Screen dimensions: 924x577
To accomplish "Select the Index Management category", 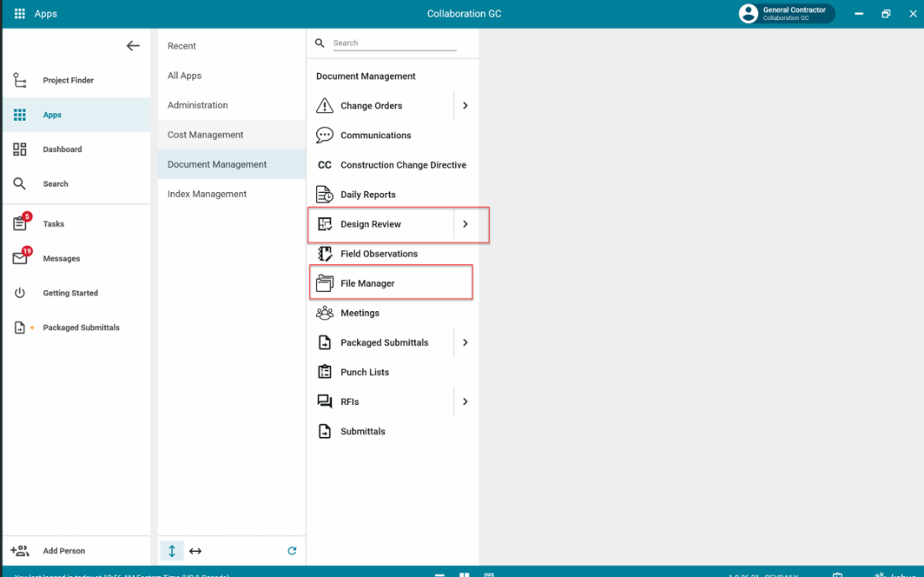I will [x=207, y=194].
